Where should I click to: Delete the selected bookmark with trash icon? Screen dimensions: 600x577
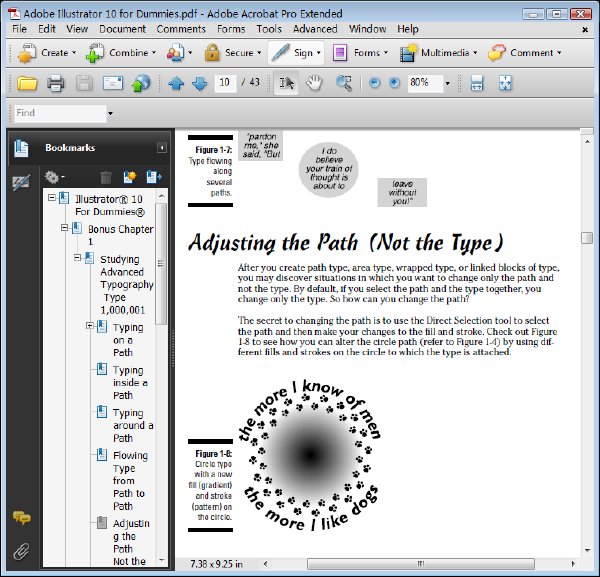tap(106, 177)
